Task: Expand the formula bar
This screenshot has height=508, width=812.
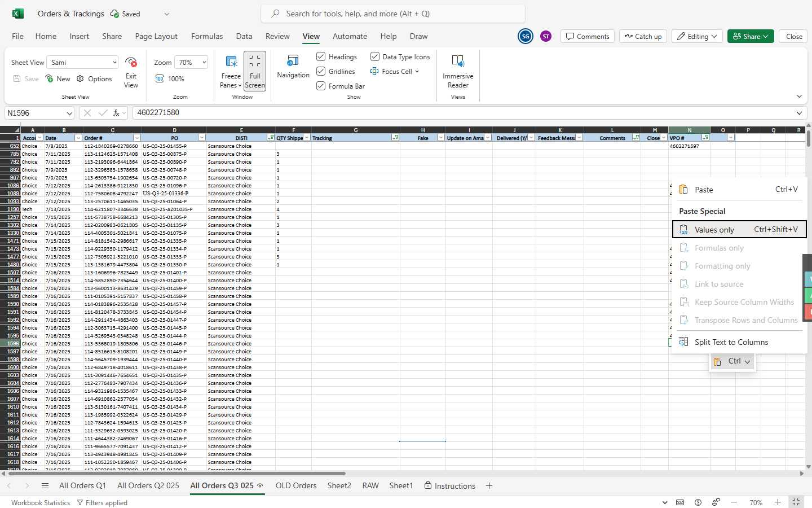Action: pyautogui.click(x=799, y=113)
